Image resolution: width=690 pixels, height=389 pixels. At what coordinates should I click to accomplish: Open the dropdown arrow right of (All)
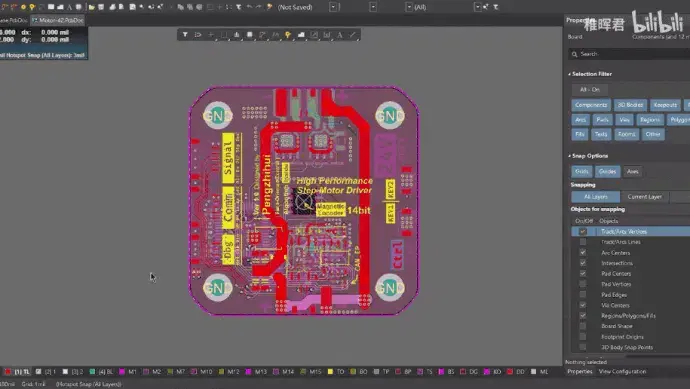click(477, 7)
